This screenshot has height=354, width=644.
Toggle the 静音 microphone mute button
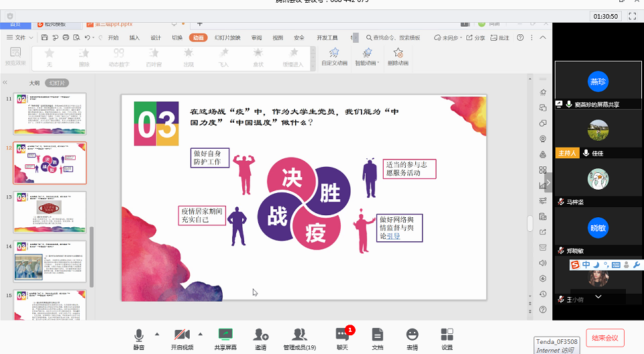click(x=139, y=335)
